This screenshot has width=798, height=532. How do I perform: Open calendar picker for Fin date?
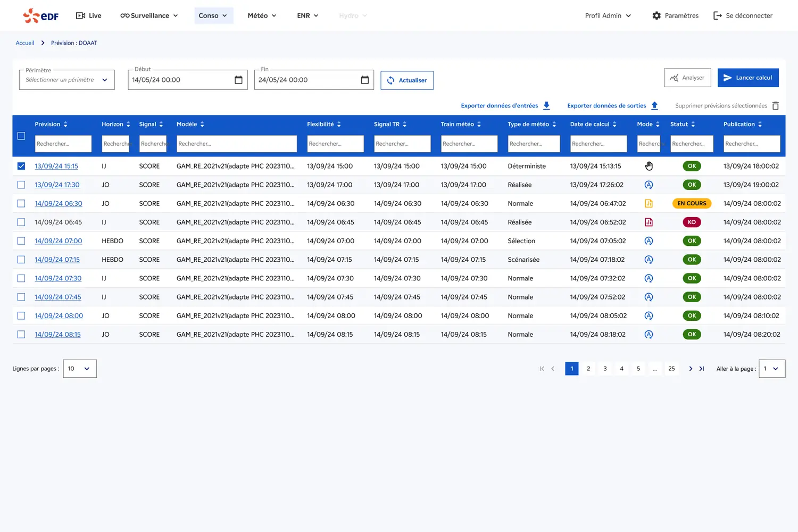(365, 80)
